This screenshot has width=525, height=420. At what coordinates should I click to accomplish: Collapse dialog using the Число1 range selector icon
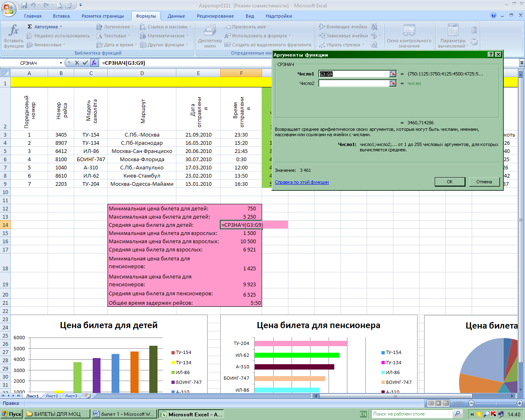393,74
